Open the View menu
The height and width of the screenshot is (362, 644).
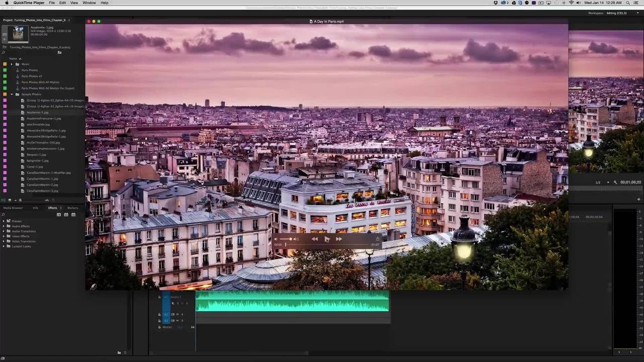(74, 3)
